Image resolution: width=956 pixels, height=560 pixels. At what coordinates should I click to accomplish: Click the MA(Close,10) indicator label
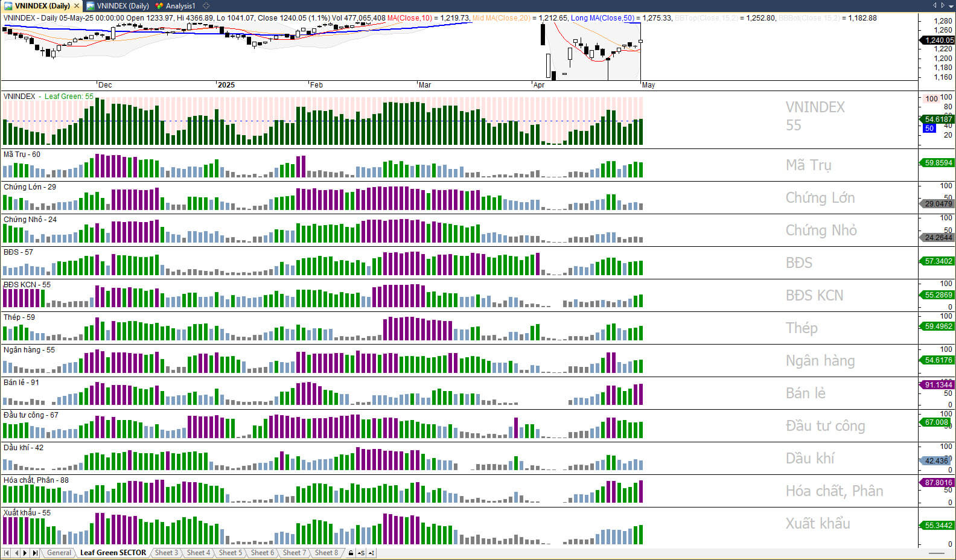tap(409, 18)
